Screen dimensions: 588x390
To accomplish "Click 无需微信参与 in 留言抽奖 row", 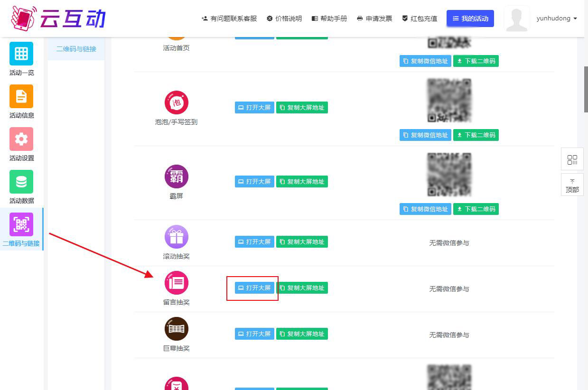I will point(449,289).
